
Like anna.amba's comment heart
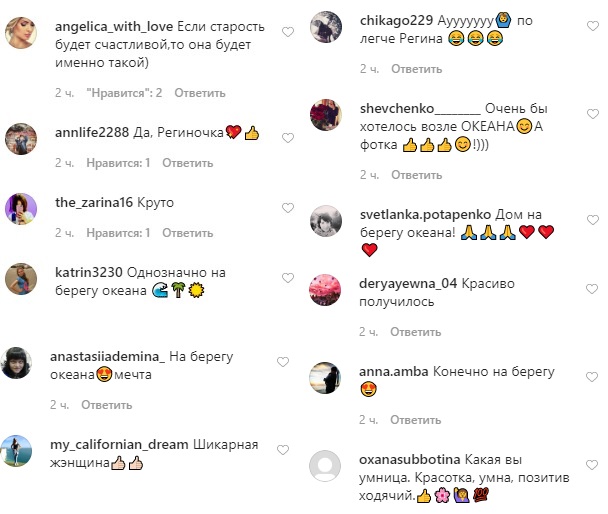tap(592, 377)
